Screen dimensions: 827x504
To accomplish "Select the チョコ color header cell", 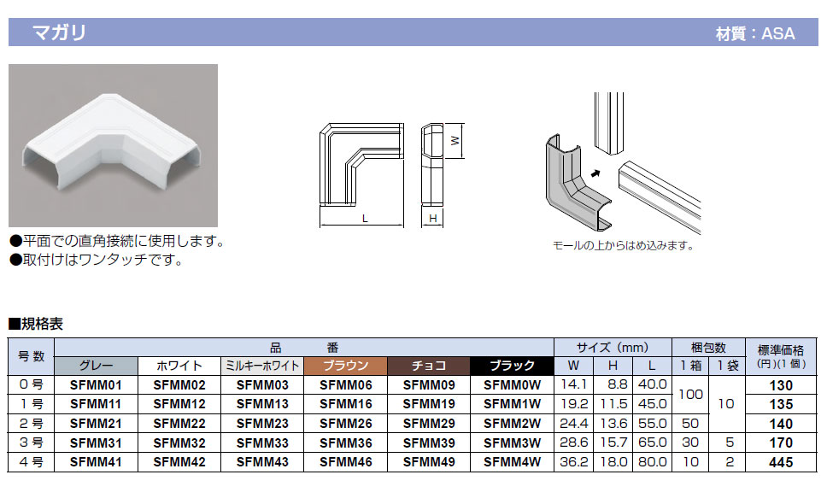I will point(428,366).
